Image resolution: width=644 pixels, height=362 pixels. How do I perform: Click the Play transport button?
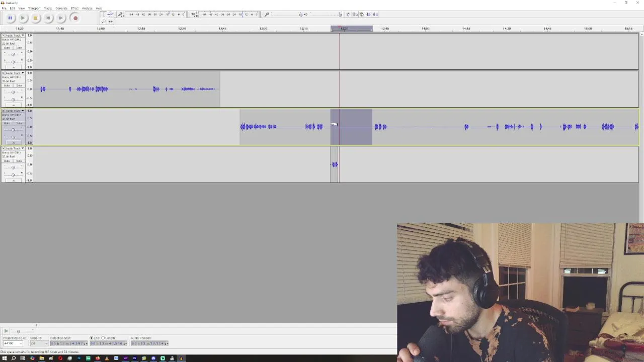point(23,18)
